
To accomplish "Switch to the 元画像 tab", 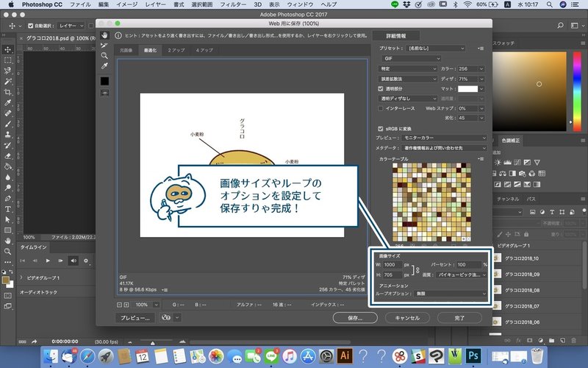I will tap(126, 50).
